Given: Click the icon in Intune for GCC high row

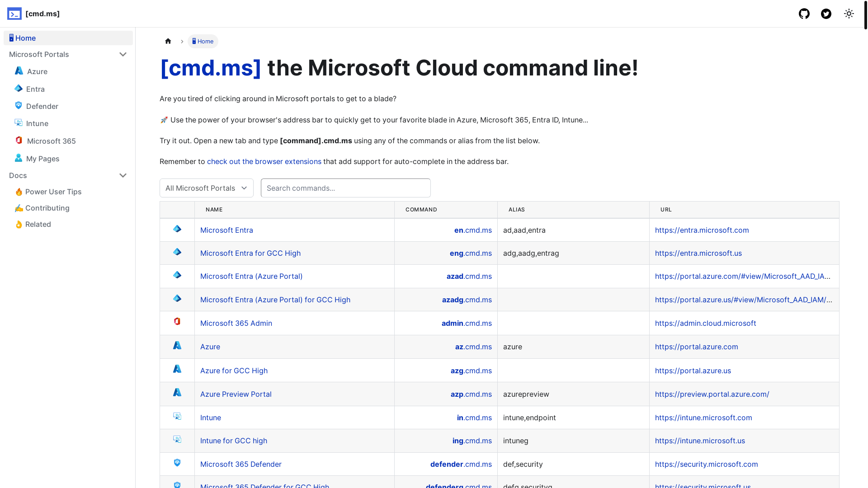Looking at the screenshot, I should pos(177,439).
